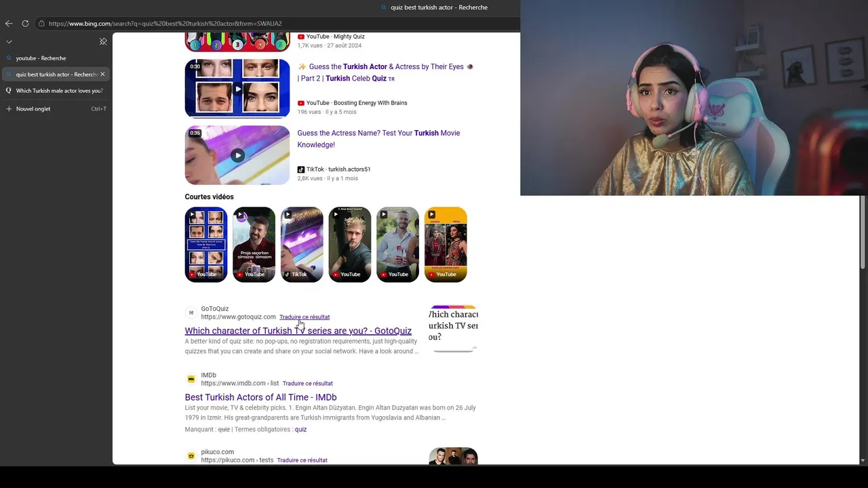This screenshot has height=488, width=868.
Task: Collapse the vertical tabs chevron in sidebar
Action: (x=9, y=41)
